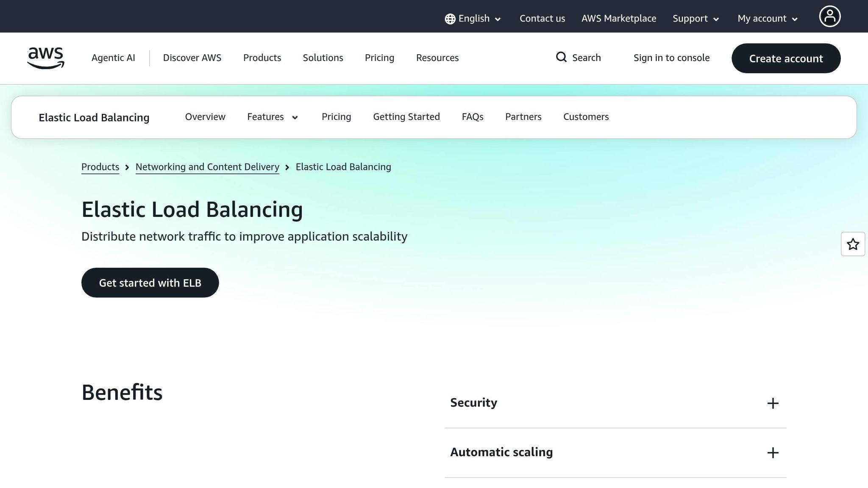The width and height of the screenshot is (868, 488).
Task: Click the user account profile icon
Action: tap(830, 16)
